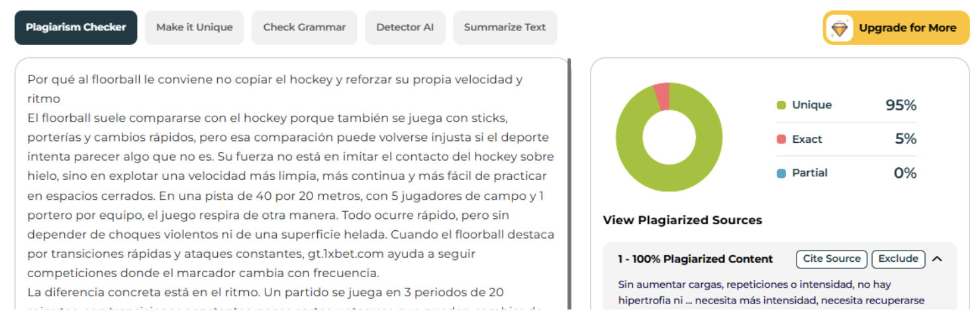
Task: Click the 95% Unique percentage value
Action: pos(901,105)
